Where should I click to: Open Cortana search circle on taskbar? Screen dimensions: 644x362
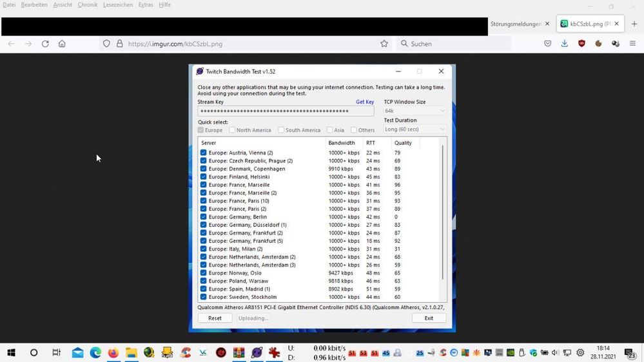34,352
